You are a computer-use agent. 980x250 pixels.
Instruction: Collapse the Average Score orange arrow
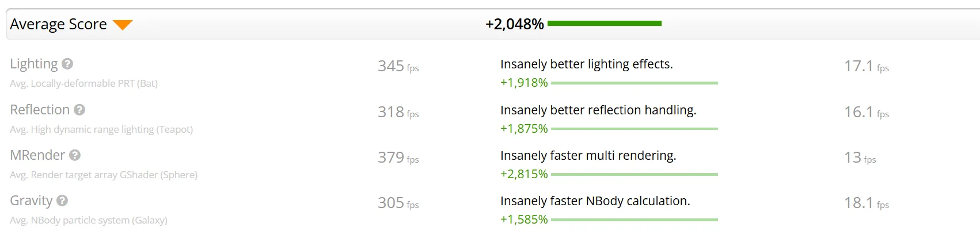123,25
